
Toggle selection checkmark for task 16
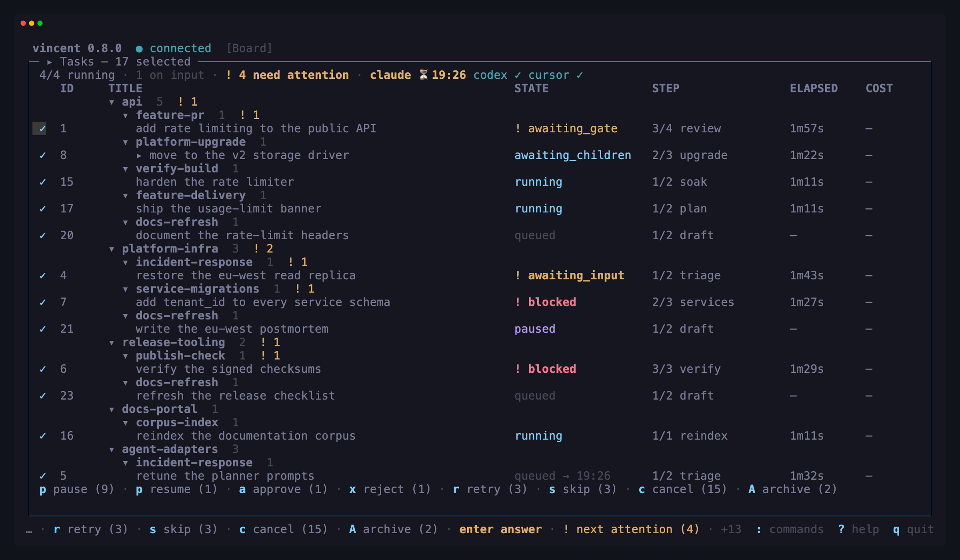(x=43, y=436)
